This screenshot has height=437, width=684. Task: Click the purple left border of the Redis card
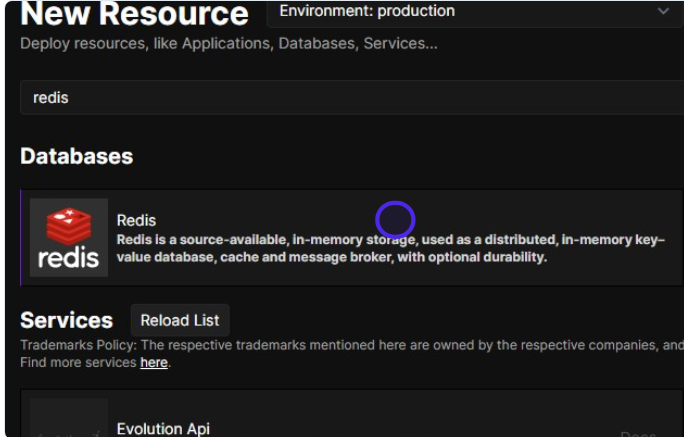[21, 237]
